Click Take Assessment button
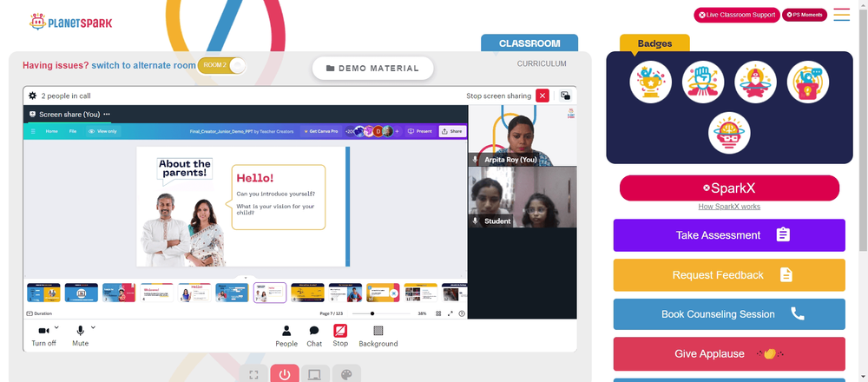 (729, 235)
